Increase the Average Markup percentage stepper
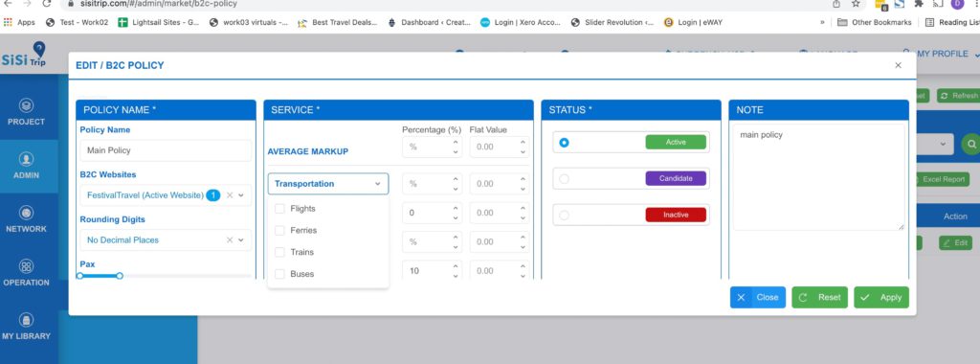Viewport: 980px width, 364px height. 455,143
